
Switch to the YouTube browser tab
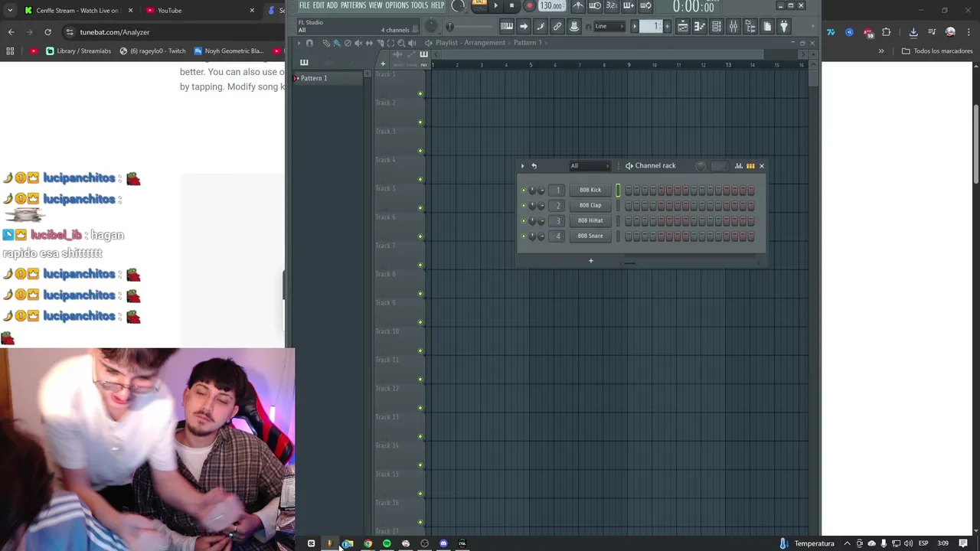tap(199, 10)
